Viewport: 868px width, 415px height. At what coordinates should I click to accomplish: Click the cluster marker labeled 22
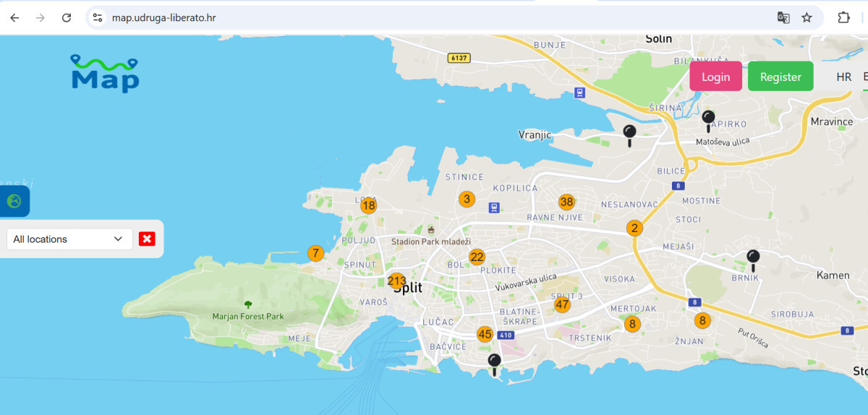point(477,257)
